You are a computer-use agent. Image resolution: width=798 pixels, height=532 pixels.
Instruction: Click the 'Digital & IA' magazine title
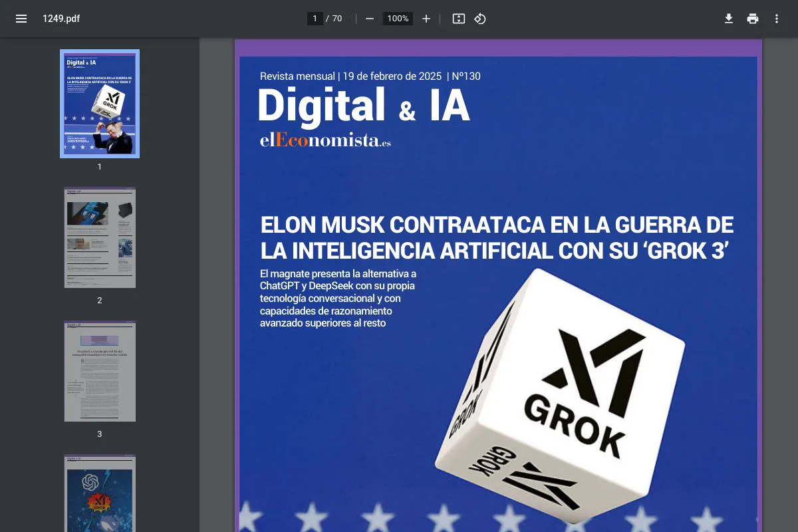364,106
